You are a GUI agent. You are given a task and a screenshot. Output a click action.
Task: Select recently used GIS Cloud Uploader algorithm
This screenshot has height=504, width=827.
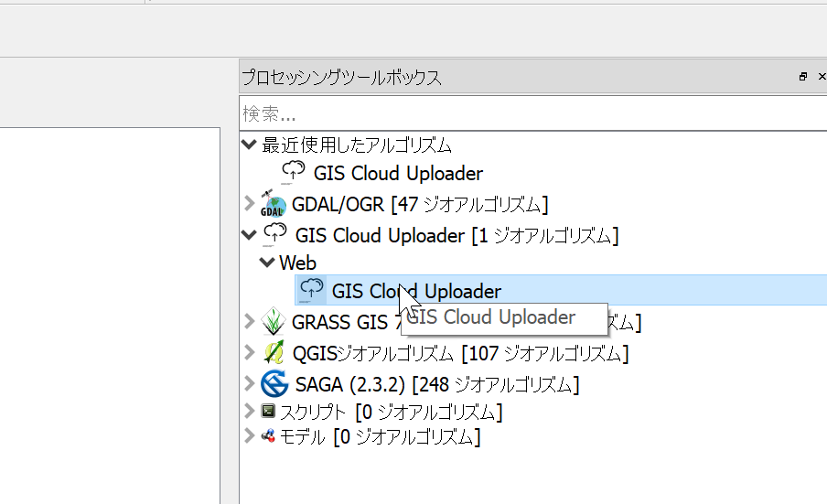[x=398, y=174]
